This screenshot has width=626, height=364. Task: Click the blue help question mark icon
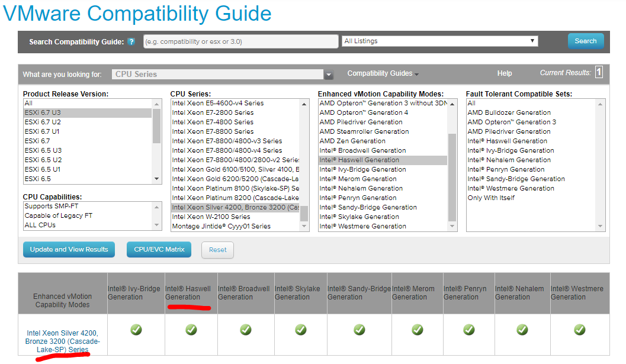(x=131, y=41)
